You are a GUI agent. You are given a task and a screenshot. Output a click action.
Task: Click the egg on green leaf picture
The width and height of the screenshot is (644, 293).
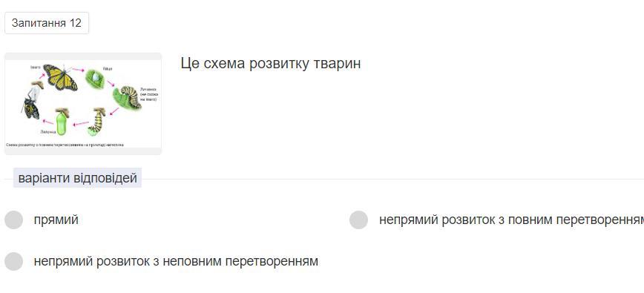[x=94, y=78]
